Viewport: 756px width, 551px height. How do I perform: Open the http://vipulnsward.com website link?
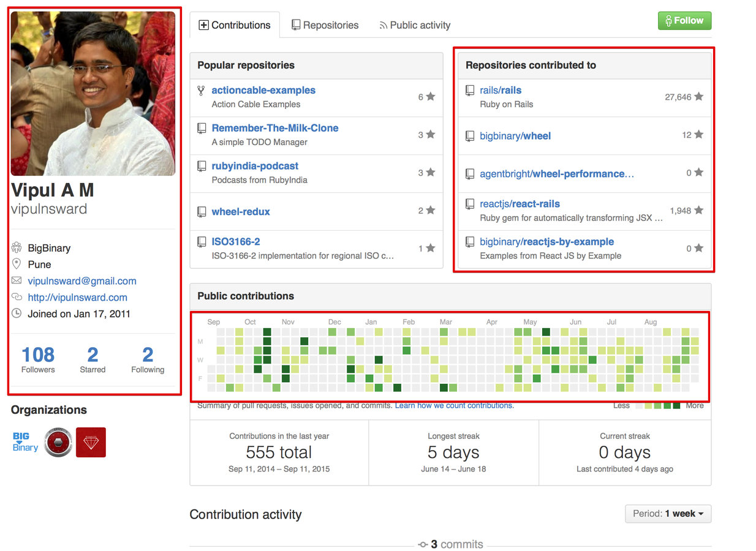click(x=77, y=298)
